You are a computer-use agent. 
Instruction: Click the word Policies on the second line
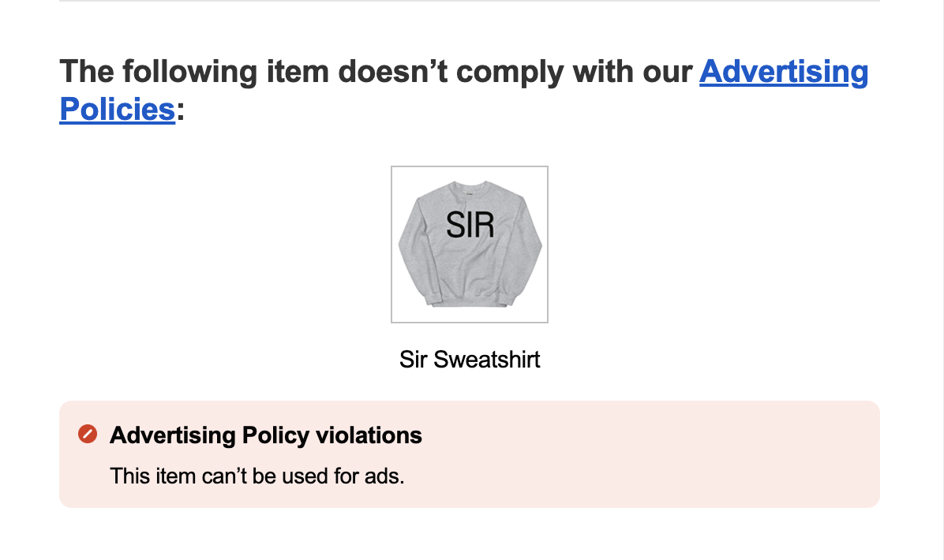118,109
